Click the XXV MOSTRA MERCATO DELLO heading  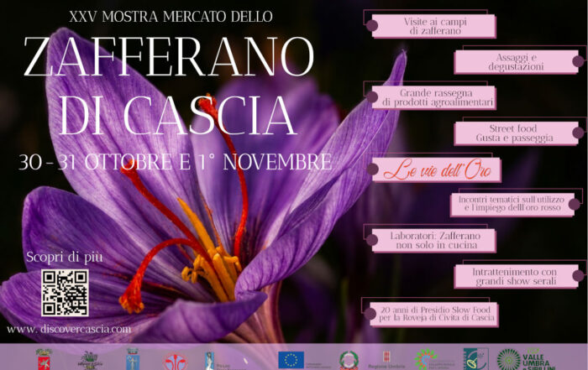[x=171, y=17]
